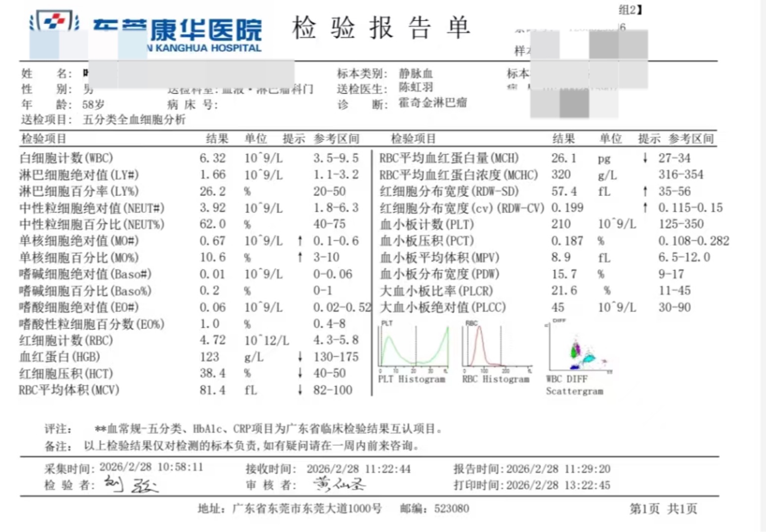
Task: Click the 检验报告单 report title
Action: click(x=380, y=28)
